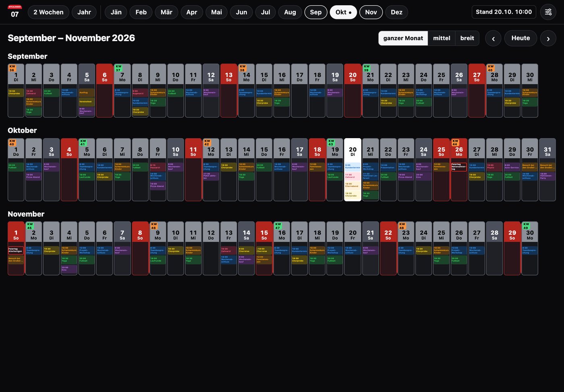Jump to today with Heute button

click(x=520, y=38)
